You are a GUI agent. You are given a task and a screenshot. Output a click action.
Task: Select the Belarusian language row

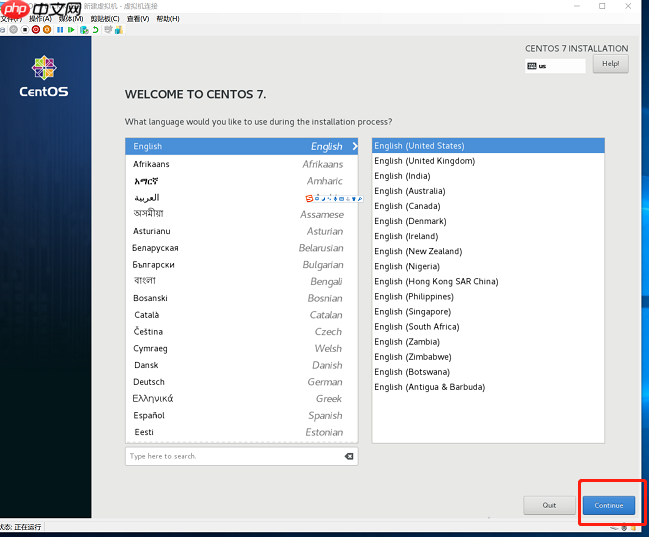tap(242, 248)
